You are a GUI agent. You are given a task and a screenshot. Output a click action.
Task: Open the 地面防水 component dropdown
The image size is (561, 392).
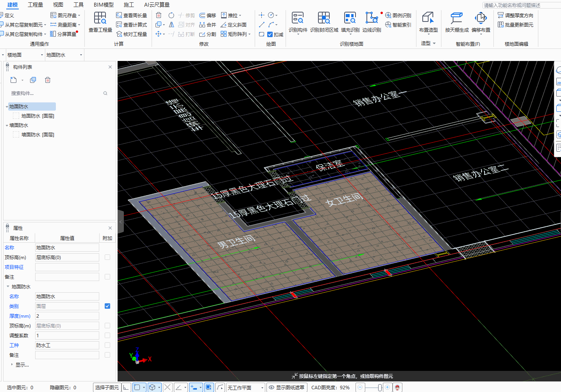pos(64,55)
